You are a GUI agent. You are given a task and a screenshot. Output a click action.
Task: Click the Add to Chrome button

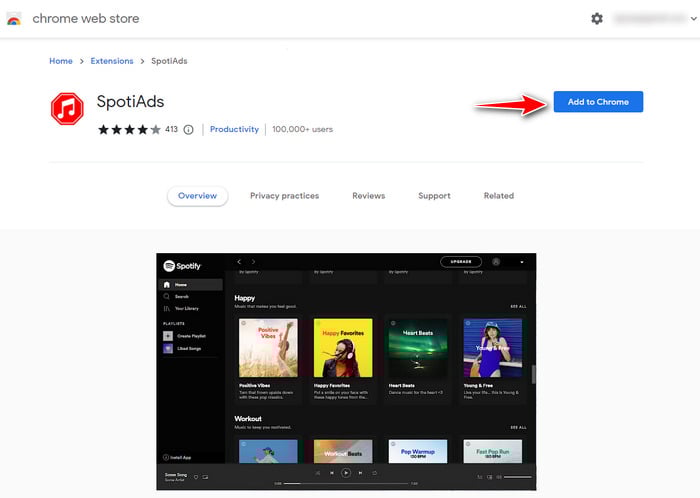(598, 102)
